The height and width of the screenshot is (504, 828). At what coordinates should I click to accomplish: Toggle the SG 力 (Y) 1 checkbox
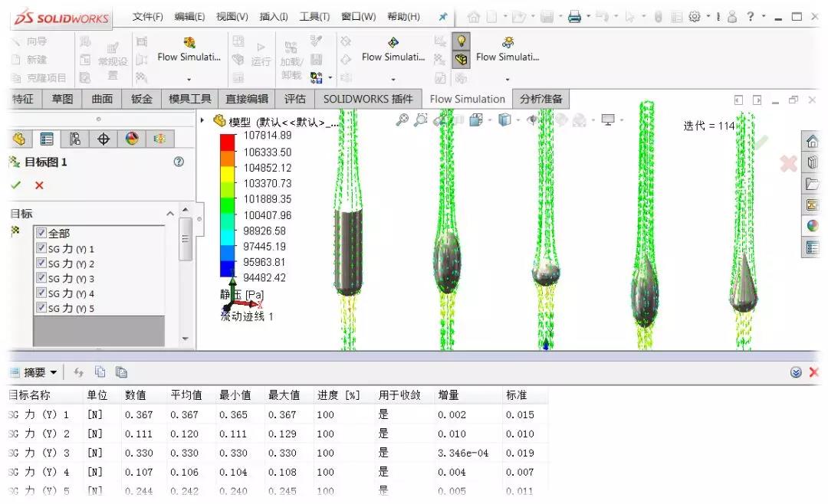tap(41, 248)
